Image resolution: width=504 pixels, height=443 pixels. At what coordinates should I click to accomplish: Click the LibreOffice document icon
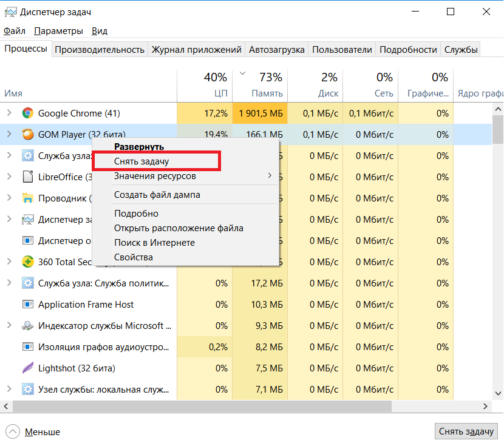click(28, 177)
